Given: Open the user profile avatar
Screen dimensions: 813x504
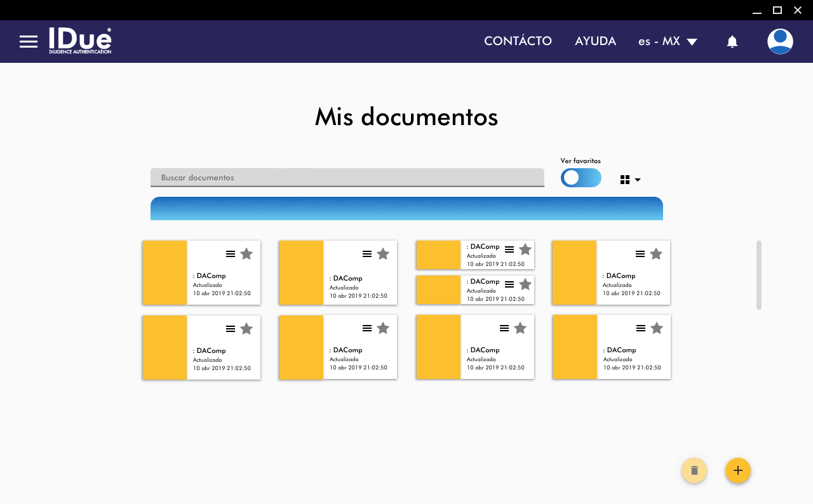Looking at the screenshot, I should click(779, 42).
